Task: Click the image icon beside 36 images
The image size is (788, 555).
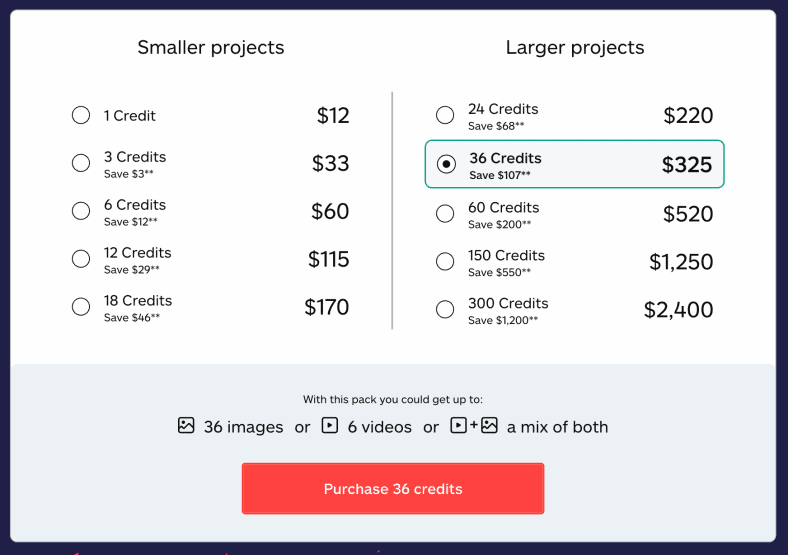Action: [x=186, y=426]
